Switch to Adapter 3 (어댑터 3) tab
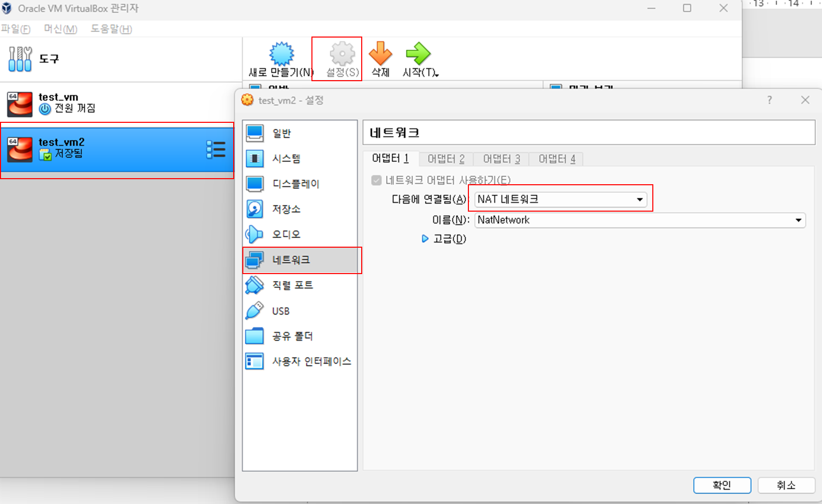Image resolution: width=822 pixels, height=504 pixels. tap(501, 159)
